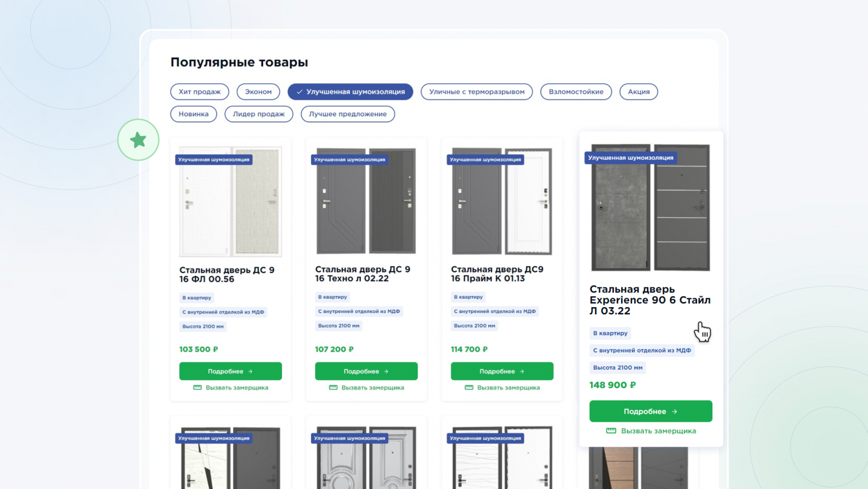Click В квартиру tag on ДС 9 16 ФЛ card
This screenshot has height=489, width=868.
(x=197, y=298)
